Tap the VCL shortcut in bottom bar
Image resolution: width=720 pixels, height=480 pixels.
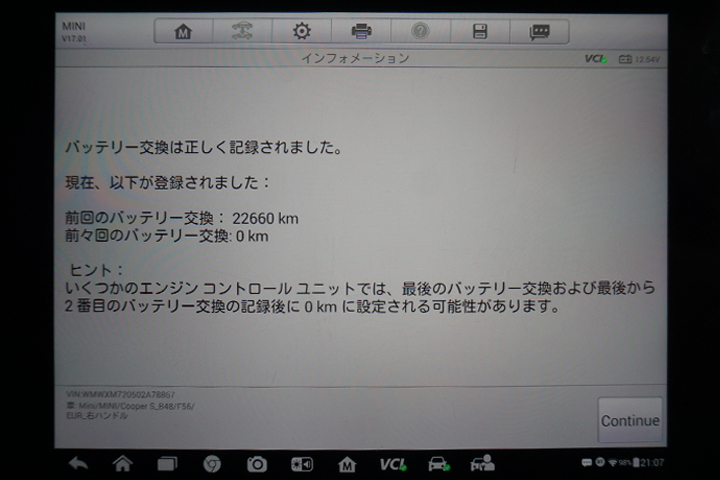(x=393, y=464)
